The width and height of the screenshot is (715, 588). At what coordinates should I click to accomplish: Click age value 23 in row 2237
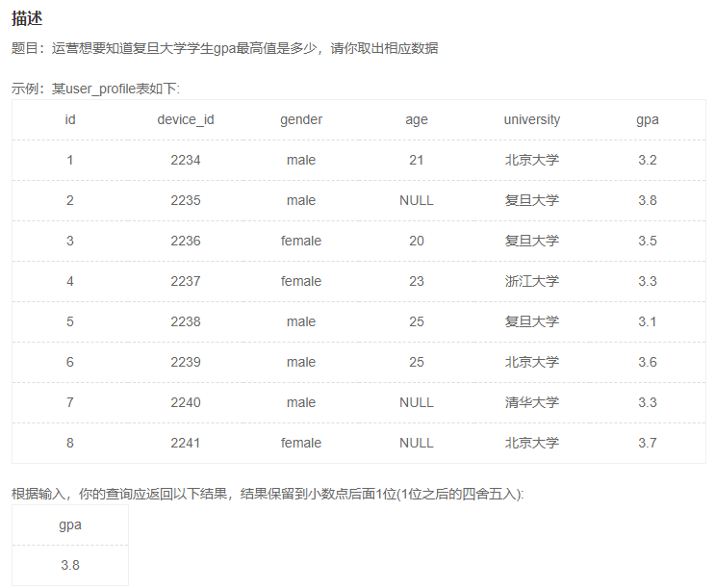pyautogui.click(x=417, y=281)
